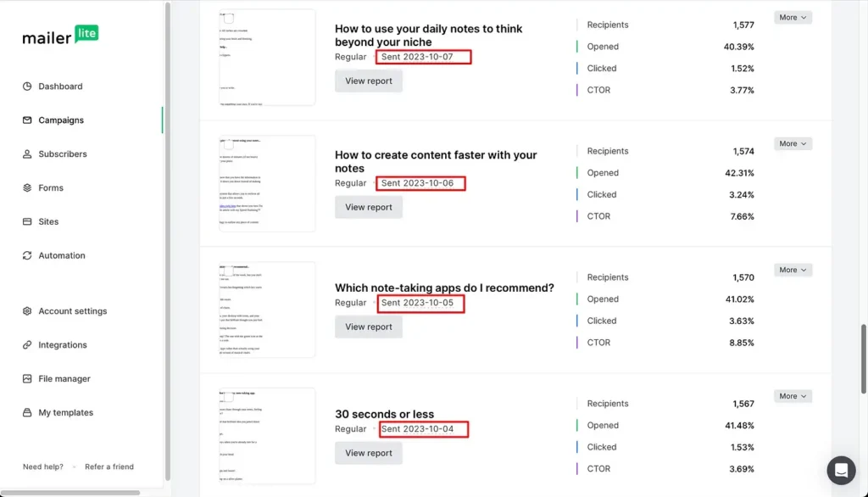The height and width of the screenshot is (497, 868).
Task: Select the Subscribers person icon
Action: [x=27, y=154]
